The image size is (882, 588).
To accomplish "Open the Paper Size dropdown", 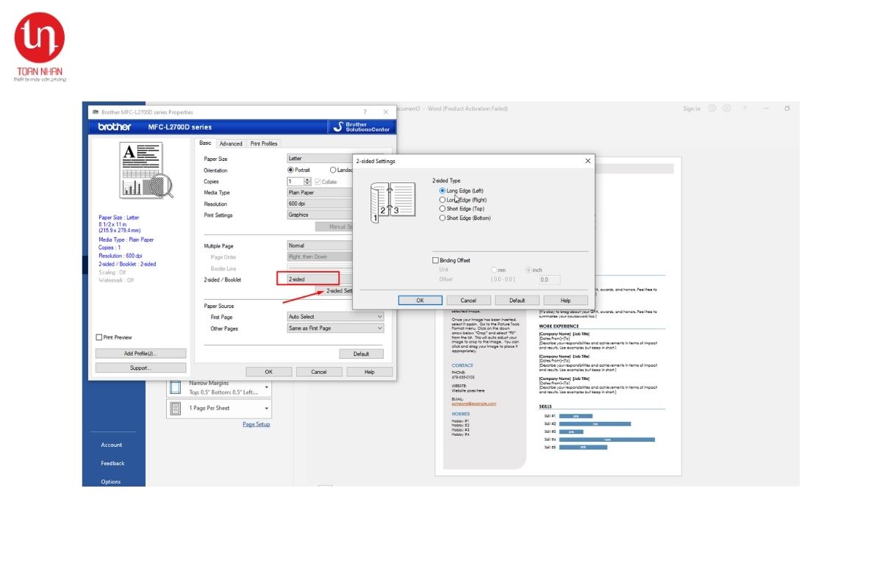I will click(320, 159).
